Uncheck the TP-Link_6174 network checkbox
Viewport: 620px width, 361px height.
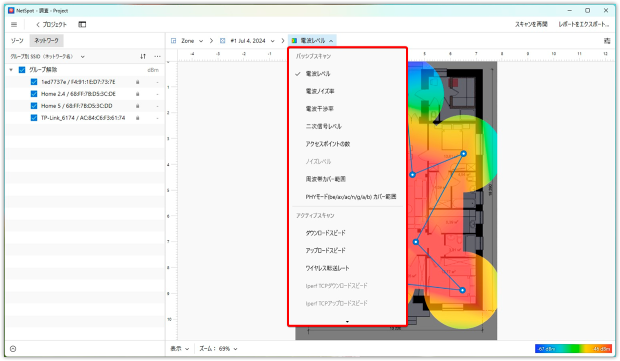34,118
